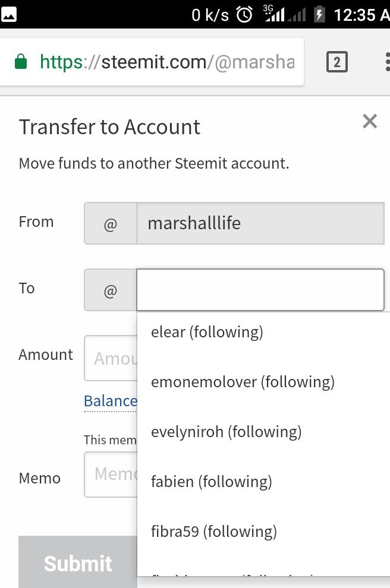Choose fibra59 from the autocomplete list
Viewport: 390px width, 588px height.
[x=213, y=532]
